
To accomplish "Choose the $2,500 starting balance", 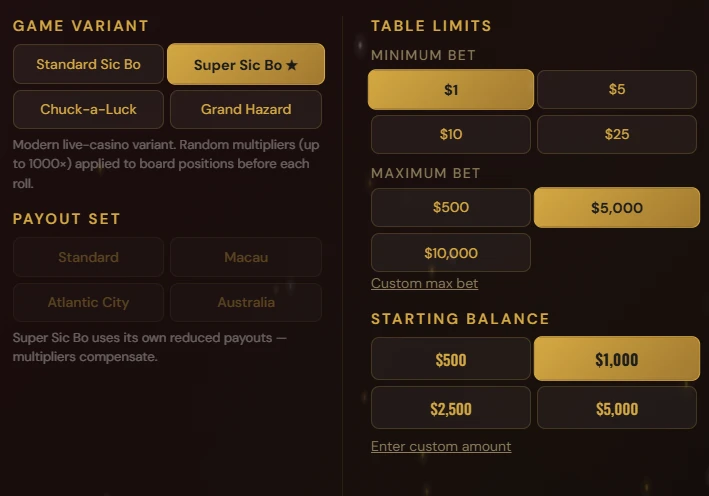I will [451, 408].
